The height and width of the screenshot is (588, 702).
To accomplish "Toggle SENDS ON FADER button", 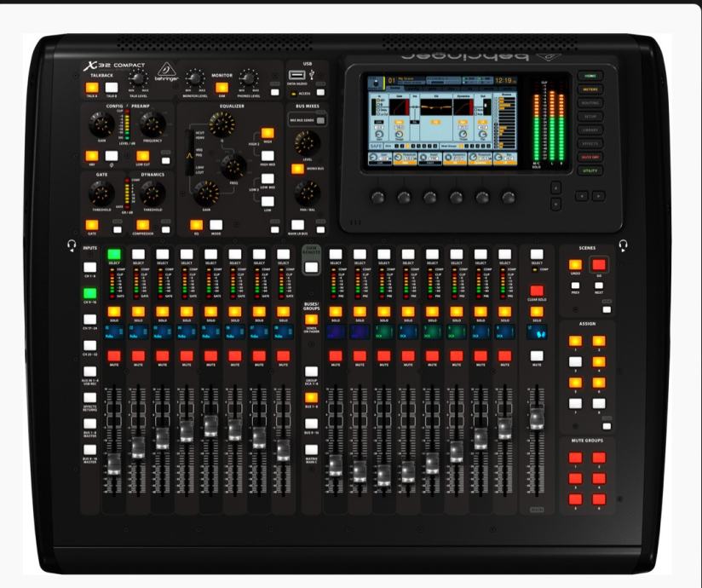I will tap(311, 320).
